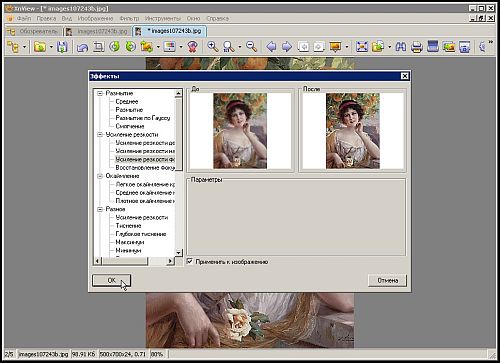
Task: Click the color adjustment palette icon
Action: [x=170, y=47]
